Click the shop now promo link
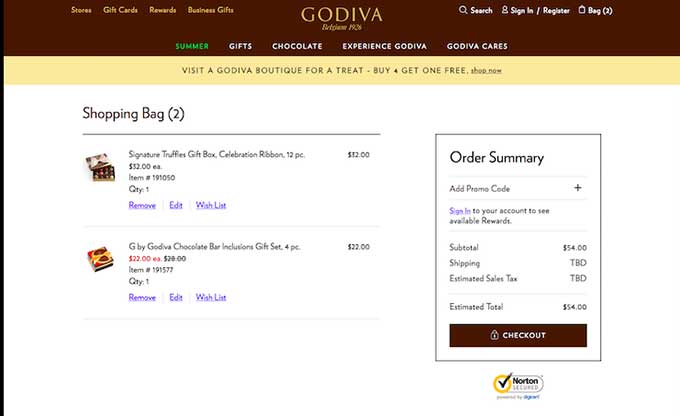This screenshot has height=416, width=680. [x=487, y=70]
